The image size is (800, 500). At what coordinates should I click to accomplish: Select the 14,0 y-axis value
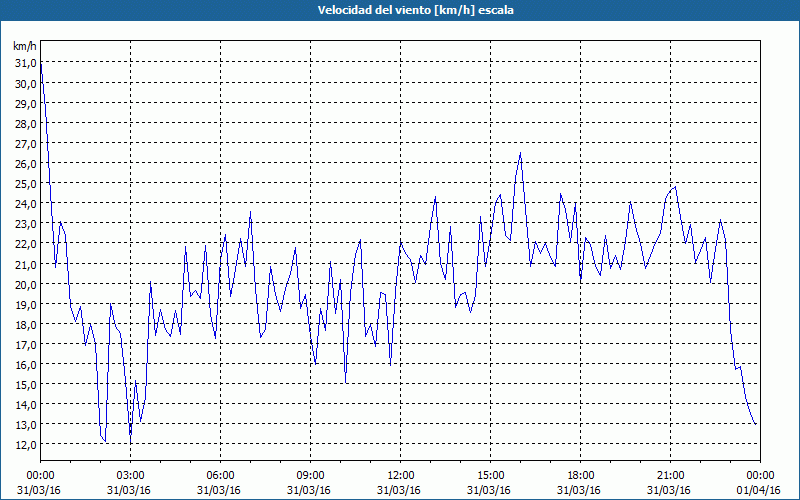pos(26,405)
